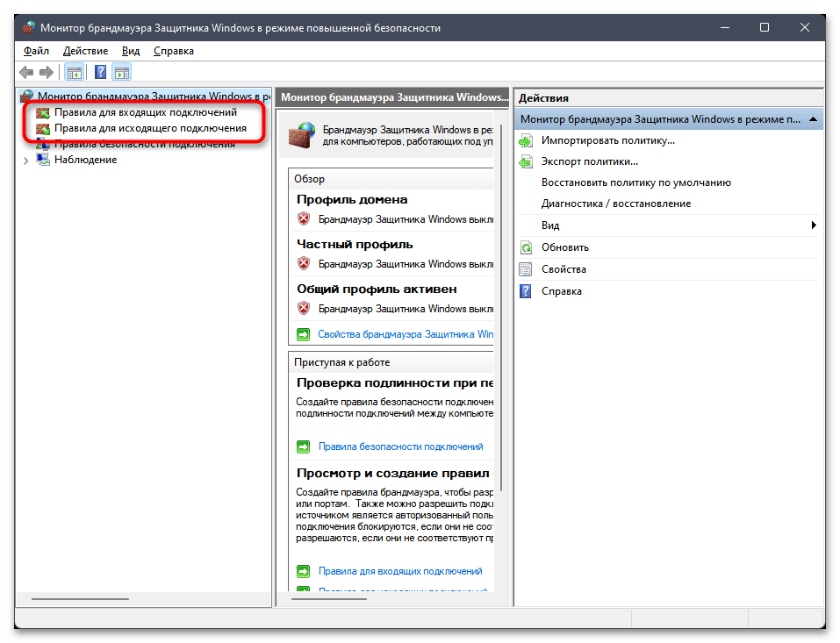Open the Файл menu
The width and height of the screenshot is (840, 643).
pos(36,51)
